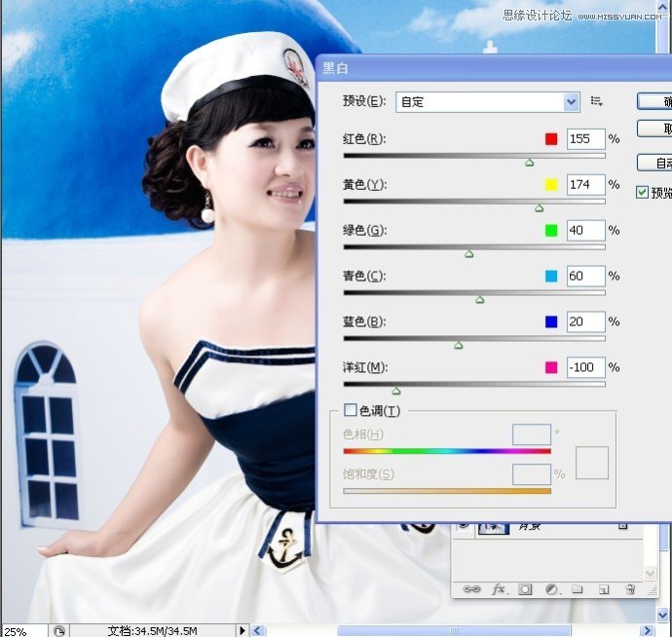This screenshot has width=672, height=637.
Task: Enable the 色调 tint checkbox
Action: pyautogui.click(x=351, y=411)
